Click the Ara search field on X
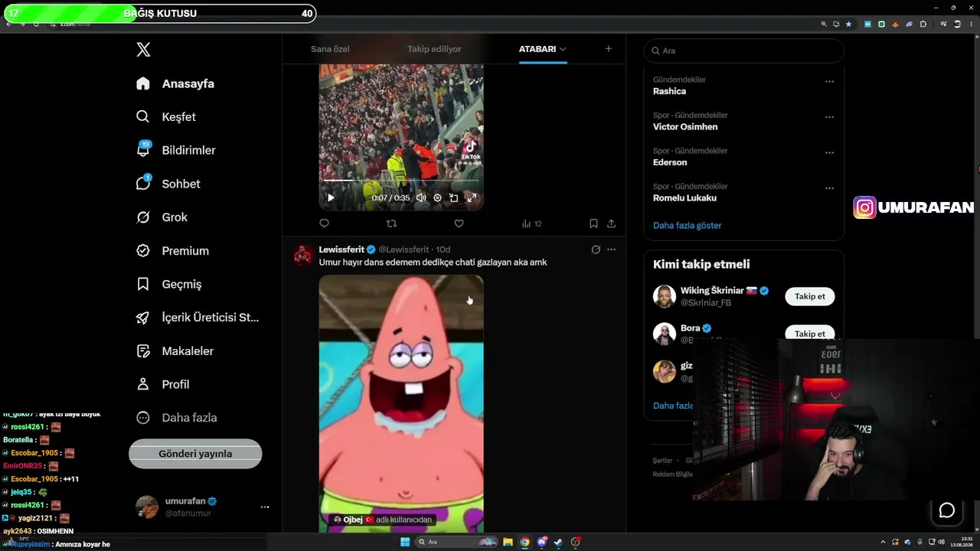Screen dimensions: 980x551 [744, 51]
